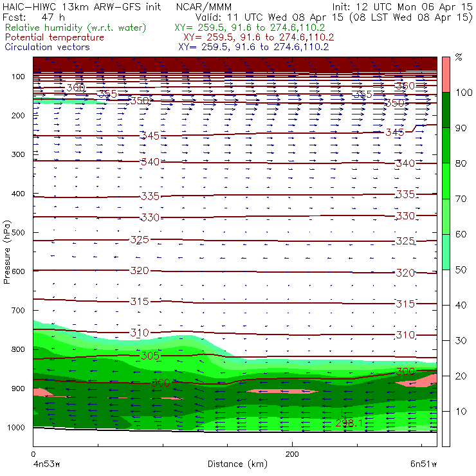Click the right '320' contour label
This screenshot has width=476, height=476.
pos(405,273)
